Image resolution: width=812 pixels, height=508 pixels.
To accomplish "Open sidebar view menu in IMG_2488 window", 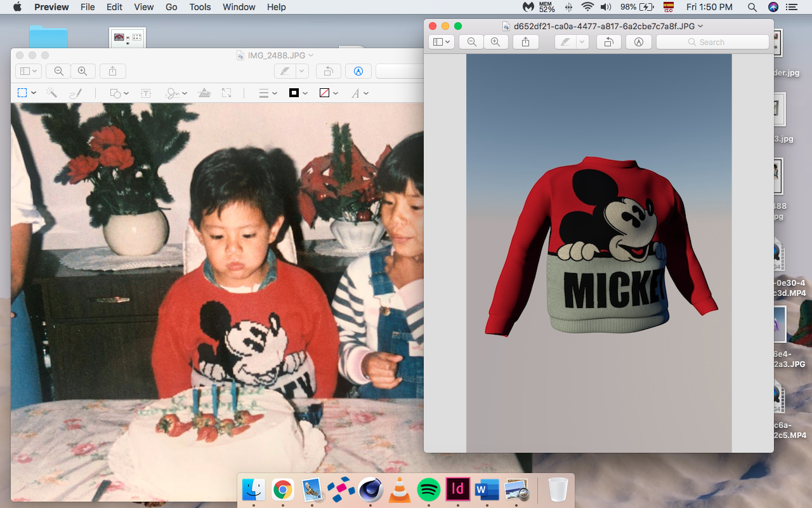I will point(28,71).
